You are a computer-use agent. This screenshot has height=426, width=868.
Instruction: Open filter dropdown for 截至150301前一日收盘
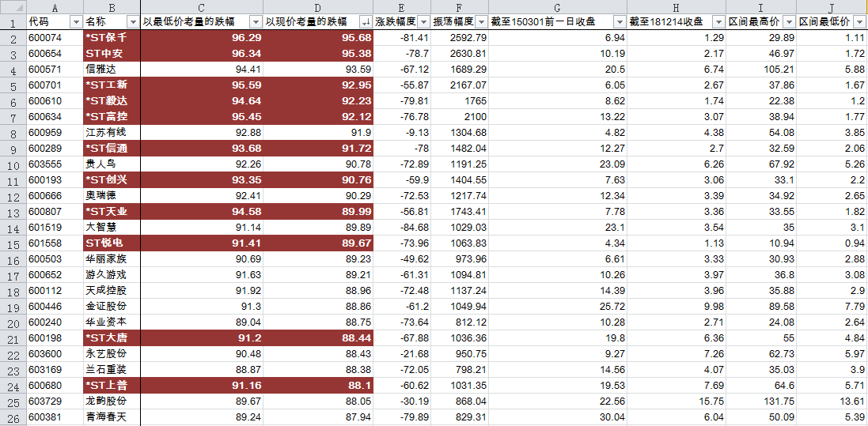point(620,22)
